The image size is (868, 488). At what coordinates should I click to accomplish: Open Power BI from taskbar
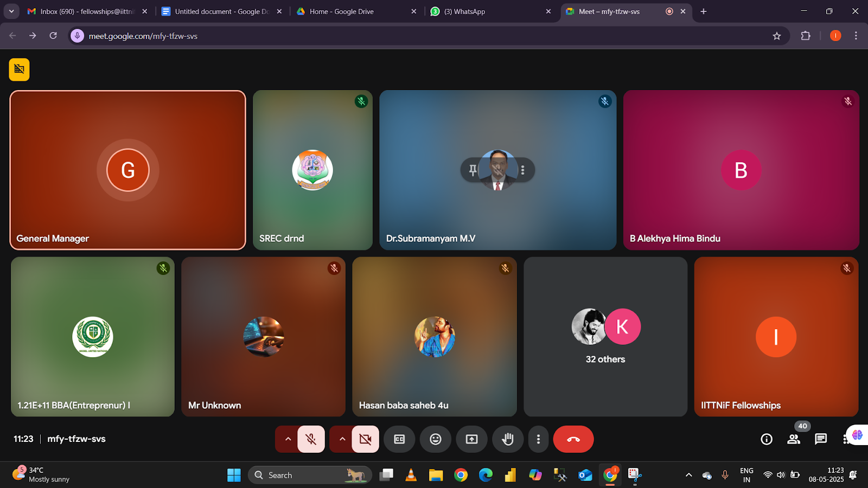[510, 475]
